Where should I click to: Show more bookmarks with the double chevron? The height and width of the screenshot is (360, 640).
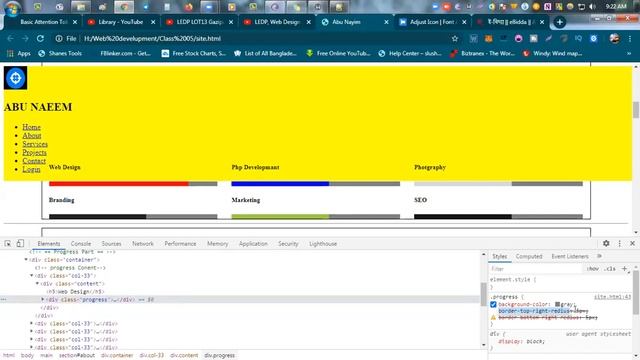(x=629, y=53)
